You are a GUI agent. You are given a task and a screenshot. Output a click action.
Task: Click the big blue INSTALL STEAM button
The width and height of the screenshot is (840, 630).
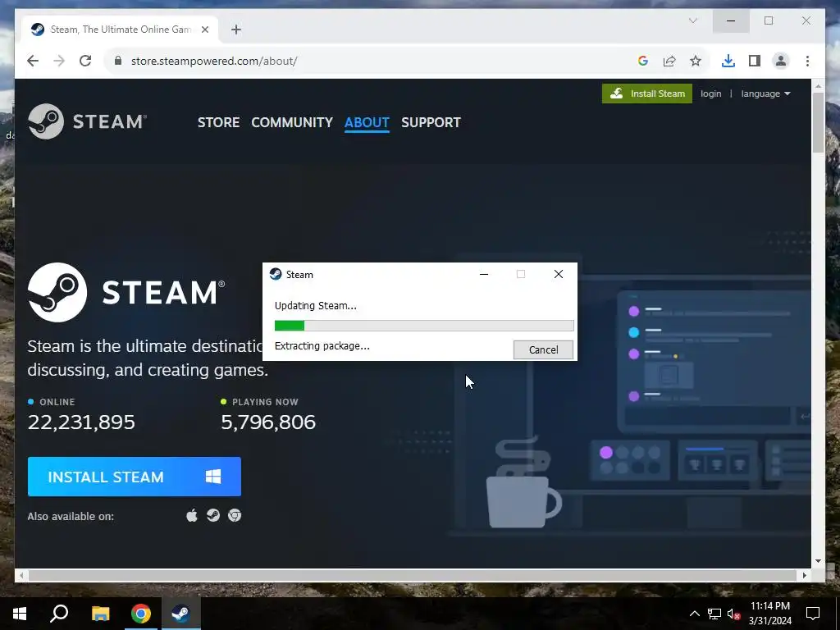click(x=135, y=477)
